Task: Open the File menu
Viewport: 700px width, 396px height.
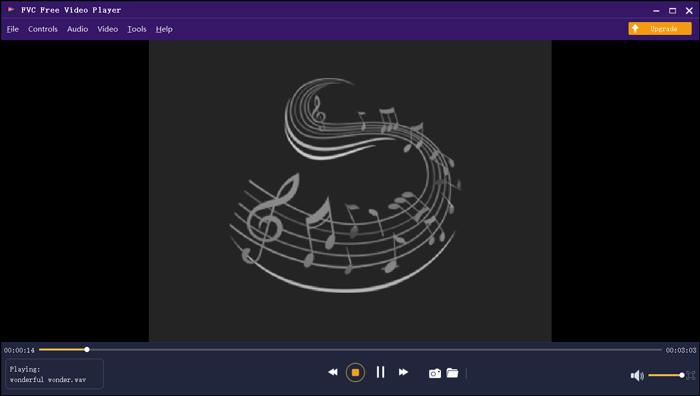Action: click(x=12, y=29)
